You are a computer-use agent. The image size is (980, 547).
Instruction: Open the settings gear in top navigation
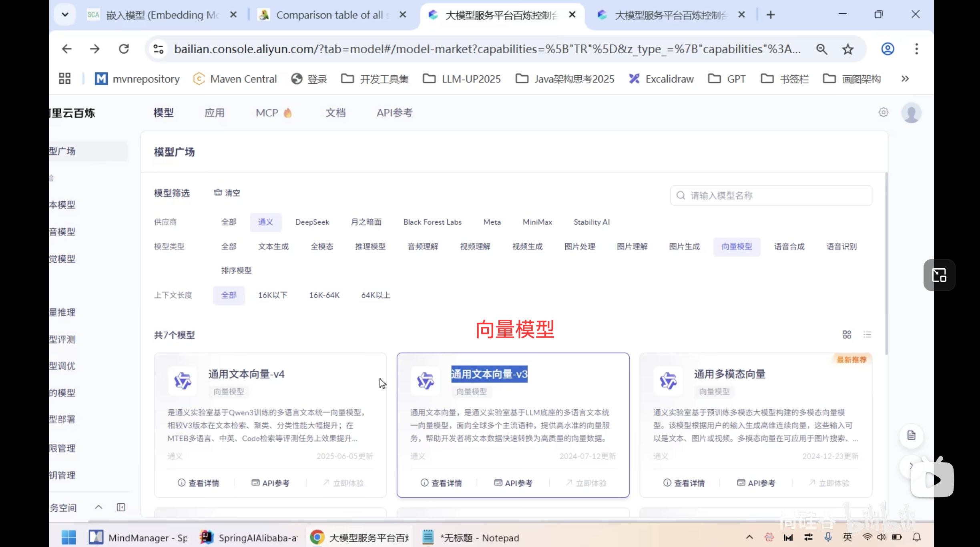(883, 113)
